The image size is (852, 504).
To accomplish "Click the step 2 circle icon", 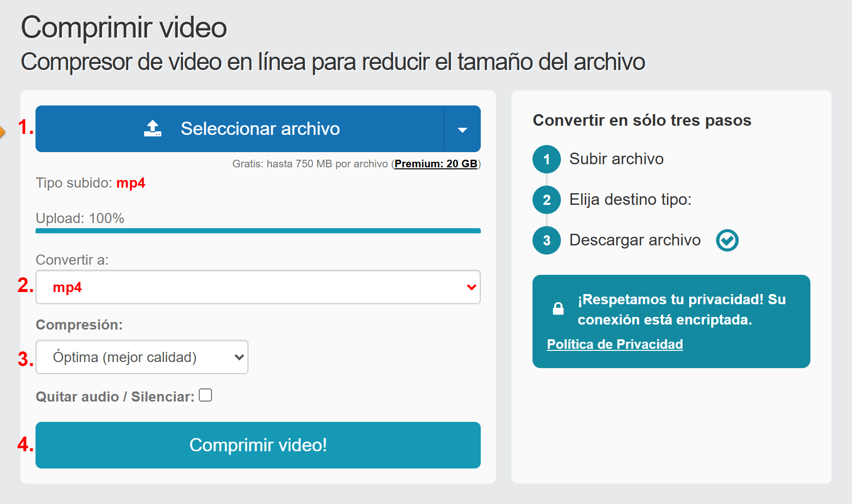I will click(546, 200).
